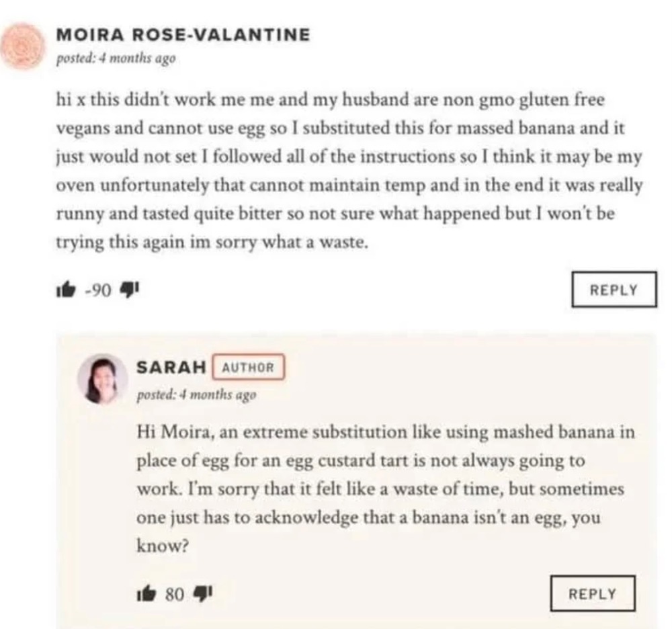Image resolution: width=672 pixels, height=629 pixels.
Task: Downvote Sarah's author reply
Action: 204,593
